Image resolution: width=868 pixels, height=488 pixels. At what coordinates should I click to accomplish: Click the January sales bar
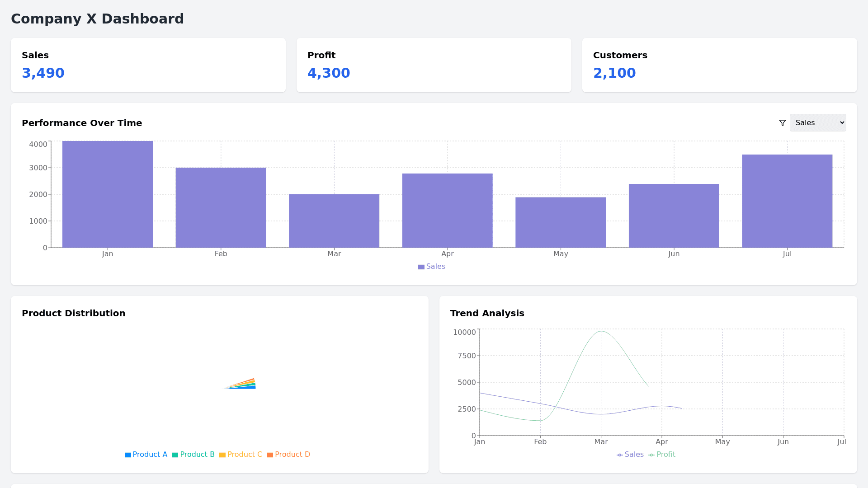[108, 194]
